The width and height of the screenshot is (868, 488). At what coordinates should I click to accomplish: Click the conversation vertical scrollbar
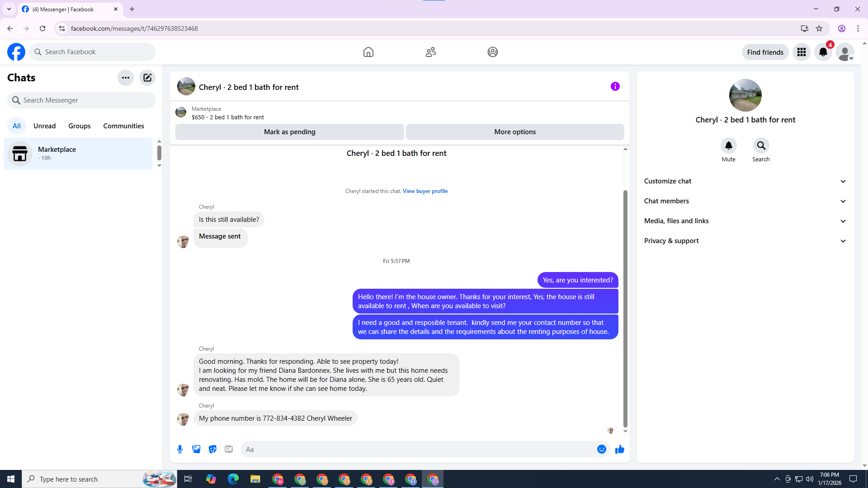(625, 307)
